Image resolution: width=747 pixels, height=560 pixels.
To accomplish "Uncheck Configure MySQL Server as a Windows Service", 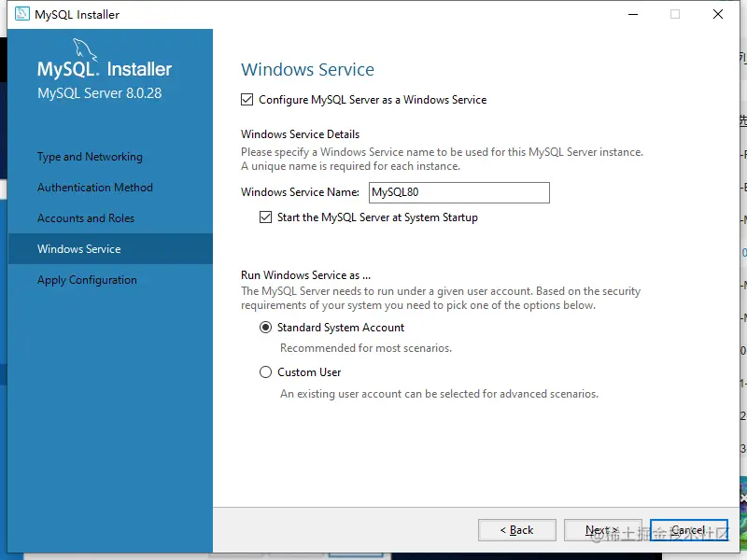I will point(247,100).
